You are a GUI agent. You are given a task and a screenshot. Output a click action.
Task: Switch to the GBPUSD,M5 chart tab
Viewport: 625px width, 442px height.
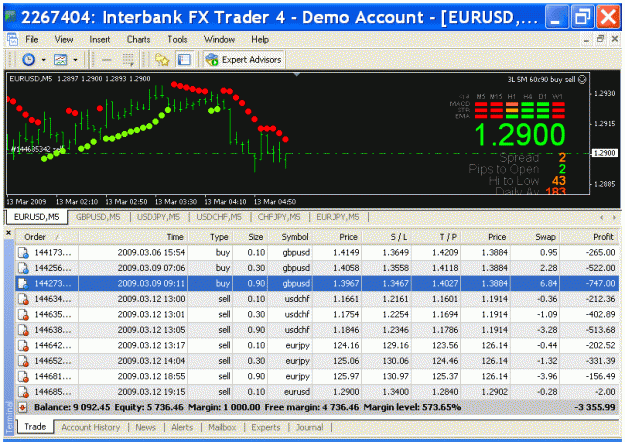click(x=98, y=217)
